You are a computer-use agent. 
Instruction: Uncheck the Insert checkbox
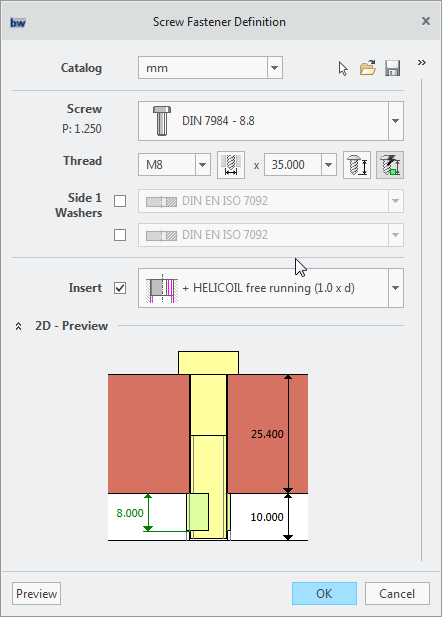pyautogui.click(x=120, y=288)
